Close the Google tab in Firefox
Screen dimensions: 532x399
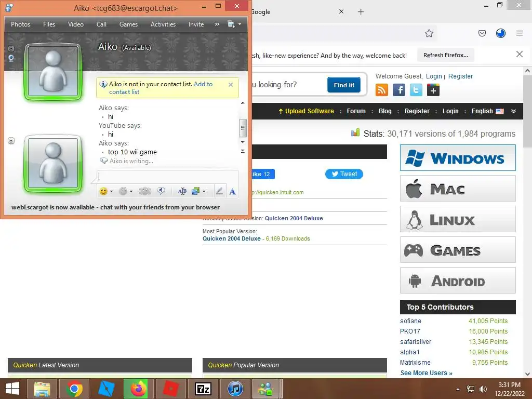coord(341,11)
